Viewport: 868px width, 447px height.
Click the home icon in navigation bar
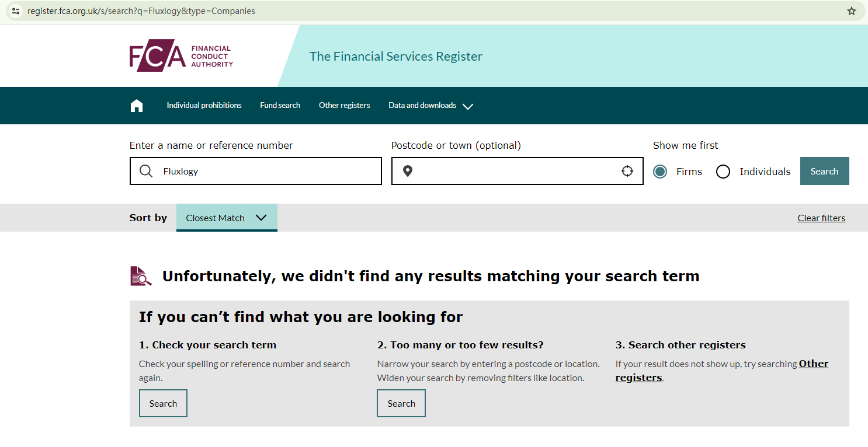tap(137, 106)
